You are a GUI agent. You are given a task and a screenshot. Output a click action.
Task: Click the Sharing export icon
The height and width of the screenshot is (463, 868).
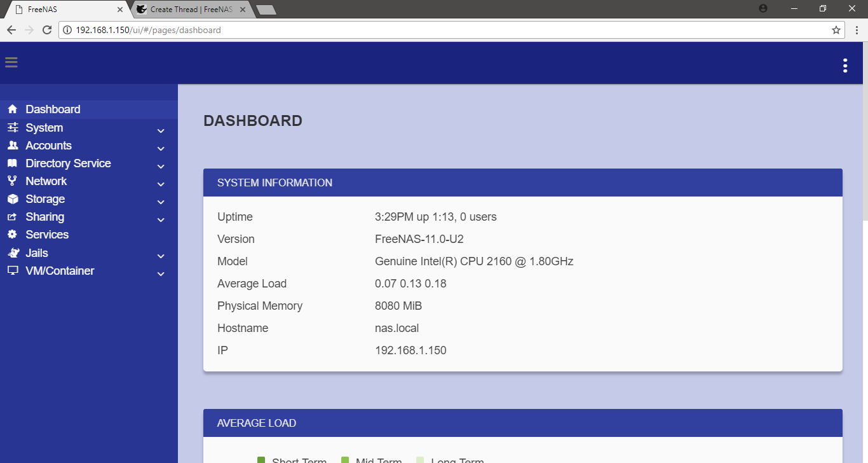tap(12, 217)
